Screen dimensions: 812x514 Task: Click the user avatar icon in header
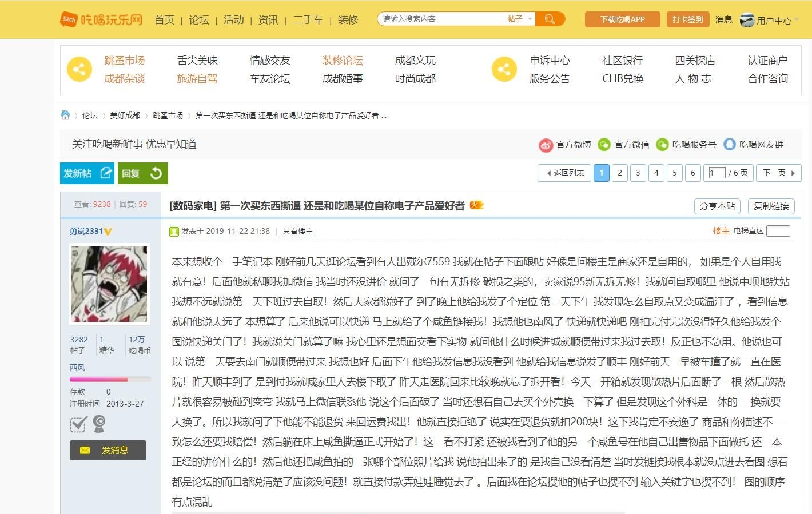[747, 20]
